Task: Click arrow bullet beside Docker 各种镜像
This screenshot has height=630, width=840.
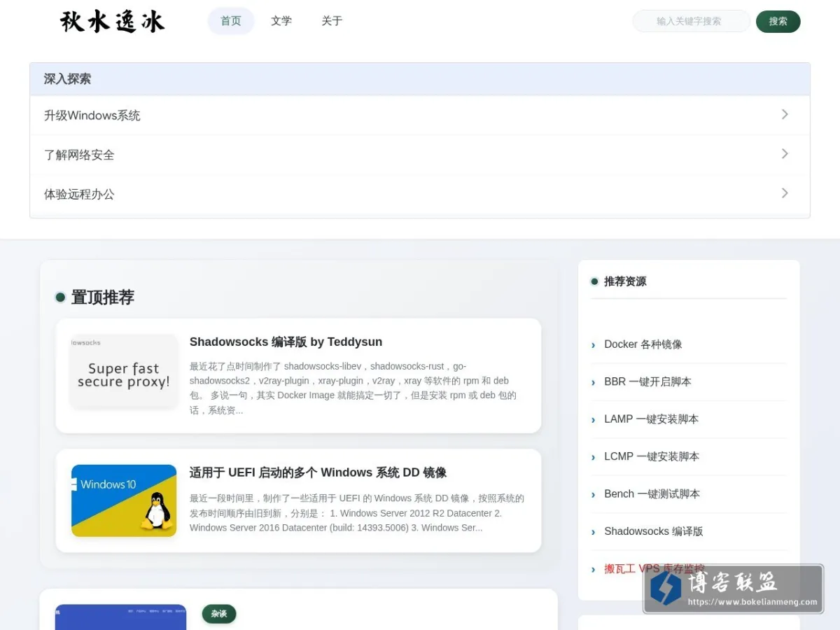Action: (594, 345)
